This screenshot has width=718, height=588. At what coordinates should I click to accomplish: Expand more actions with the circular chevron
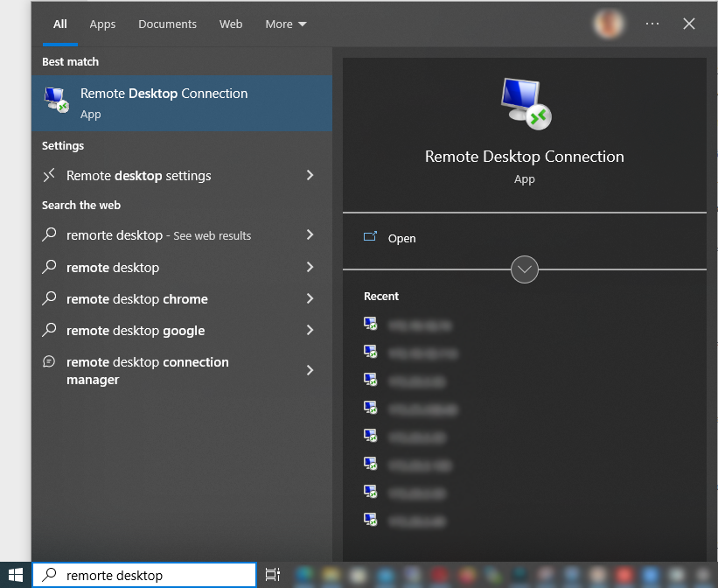point(525,269)
